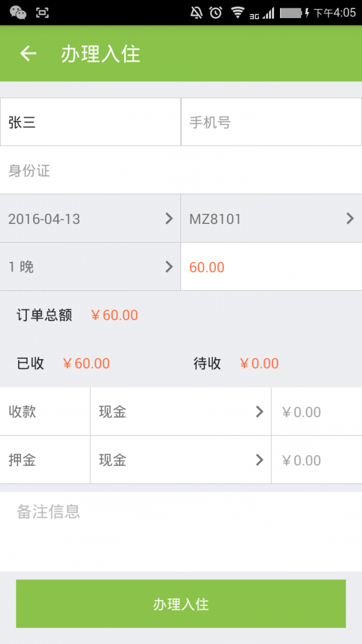362x644 pixels.
Task: Change the stay length of 1 晚
Action: coord(91,267)
